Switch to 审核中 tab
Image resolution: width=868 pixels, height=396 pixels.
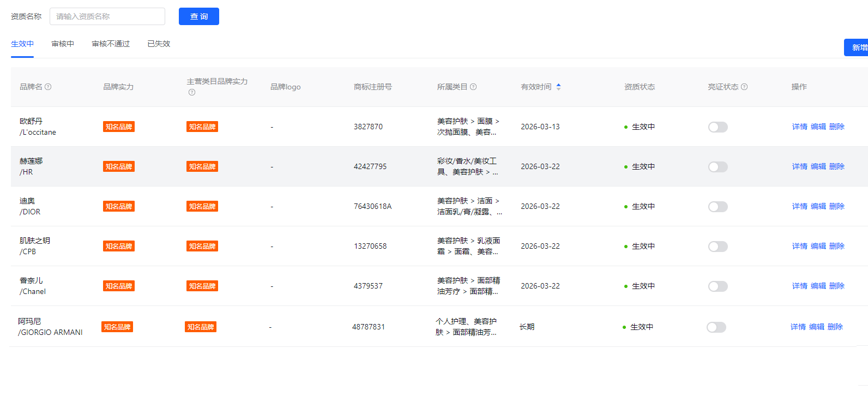pos(63,44)
